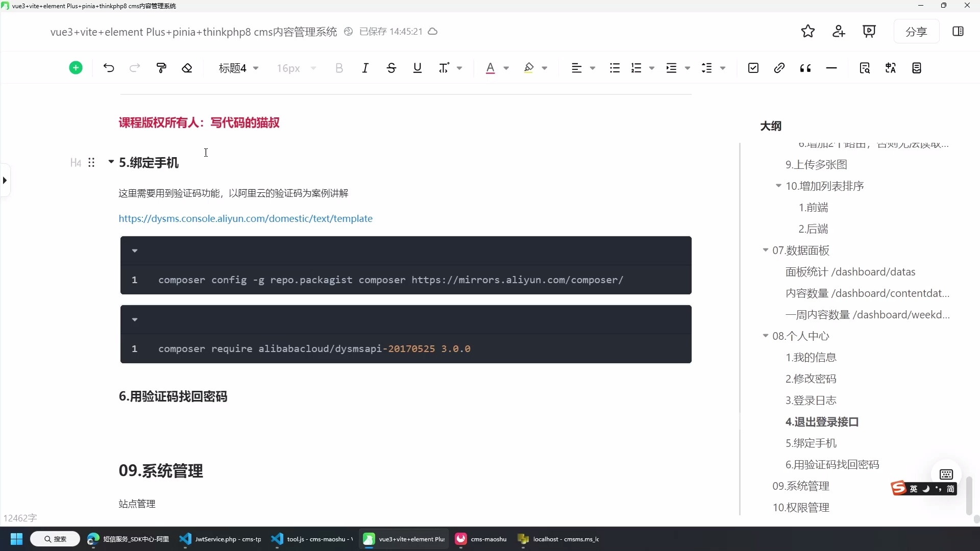Switch to the cms-maoshu taskbar window

[x=480, y=539]
